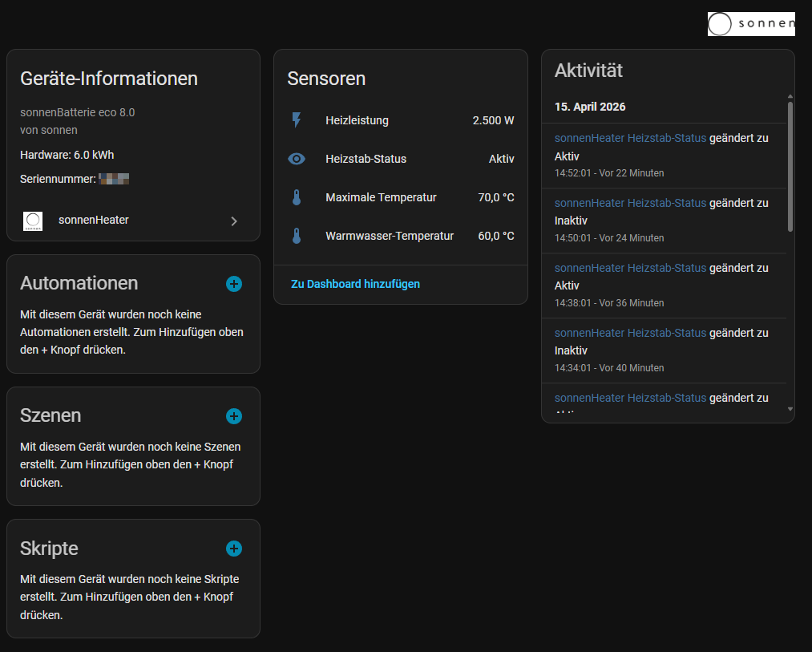
Task: Click Zu Dashboard hinzufügen
Action: tap(355, 284)
